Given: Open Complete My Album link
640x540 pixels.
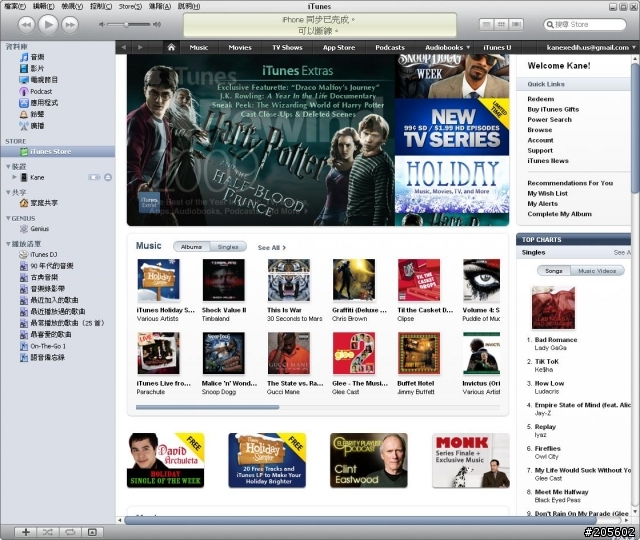Looking at the screenshot, I should 559,214.
